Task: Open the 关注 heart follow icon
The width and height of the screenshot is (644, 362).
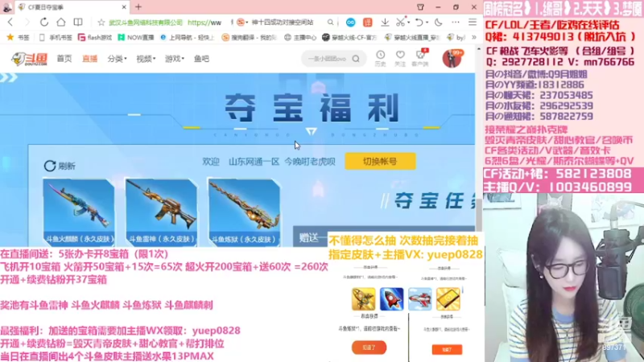Action: pyautogui.click(x=400, y=58)
